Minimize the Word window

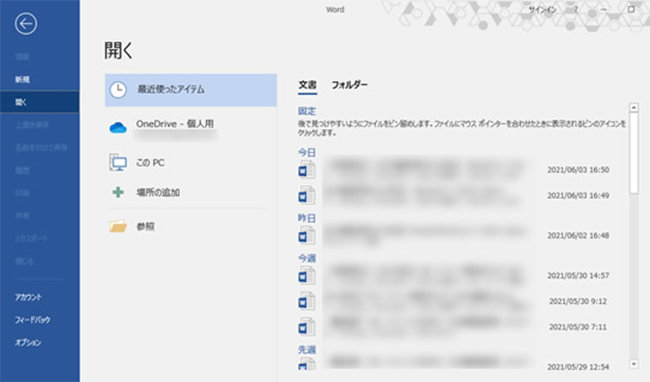(x=604, y=9)
